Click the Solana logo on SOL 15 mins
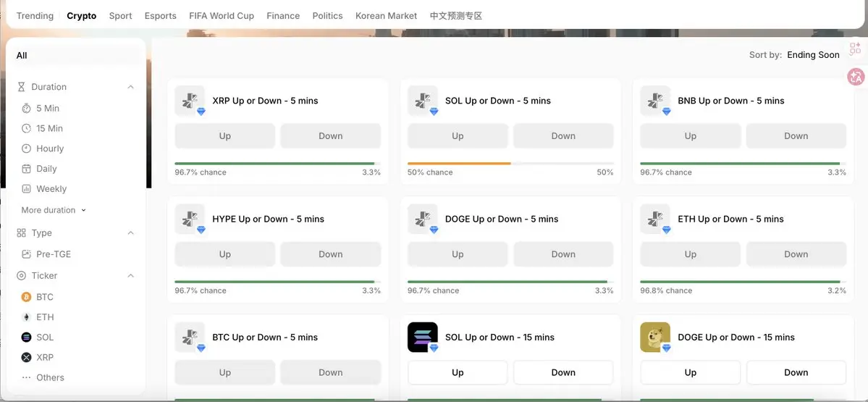This screenshot has height=402, width=868. (x=422, y=338)
